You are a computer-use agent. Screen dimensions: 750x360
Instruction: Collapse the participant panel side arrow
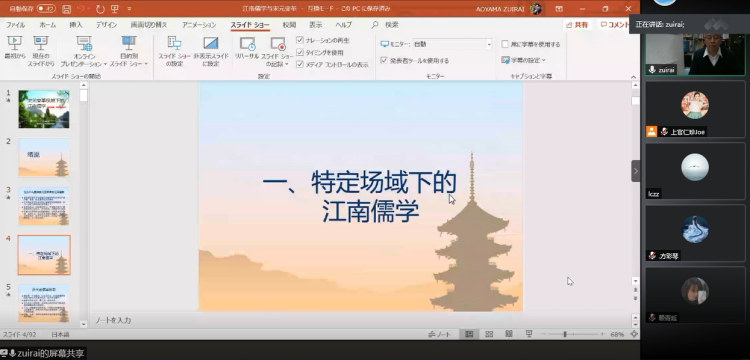(x=635, y=171)
